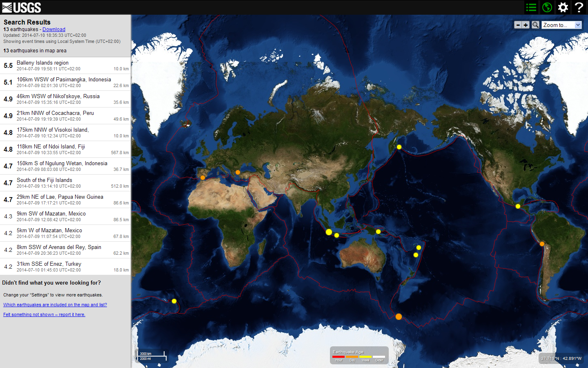This screenshot has height=368, width=588.
Task: Select the yellow Week swatch in the legend
Action: [x=365, y=357]
